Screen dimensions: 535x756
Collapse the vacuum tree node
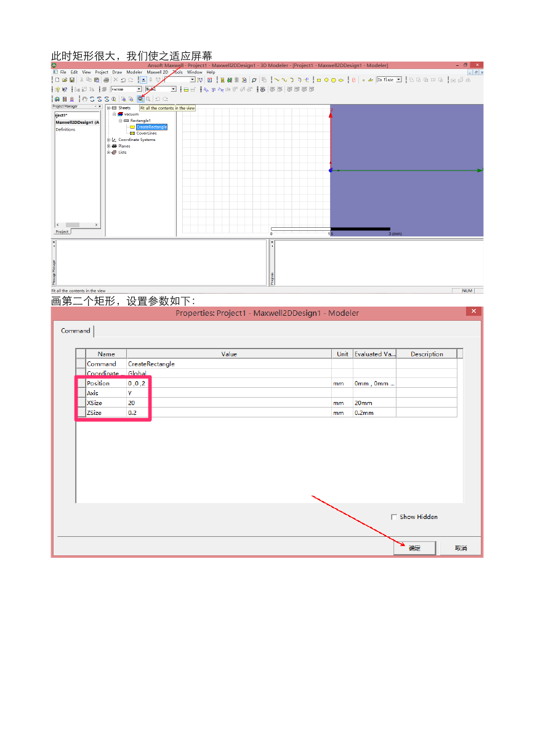[x=114, y=115]
